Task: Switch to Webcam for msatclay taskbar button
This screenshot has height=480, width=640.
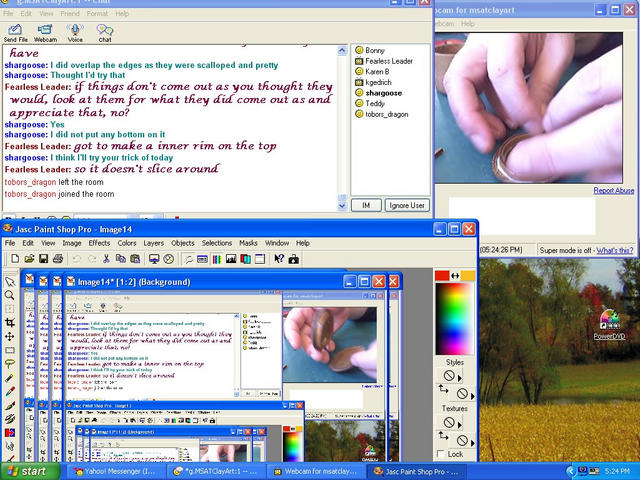Action: click(x=316, y=471)
